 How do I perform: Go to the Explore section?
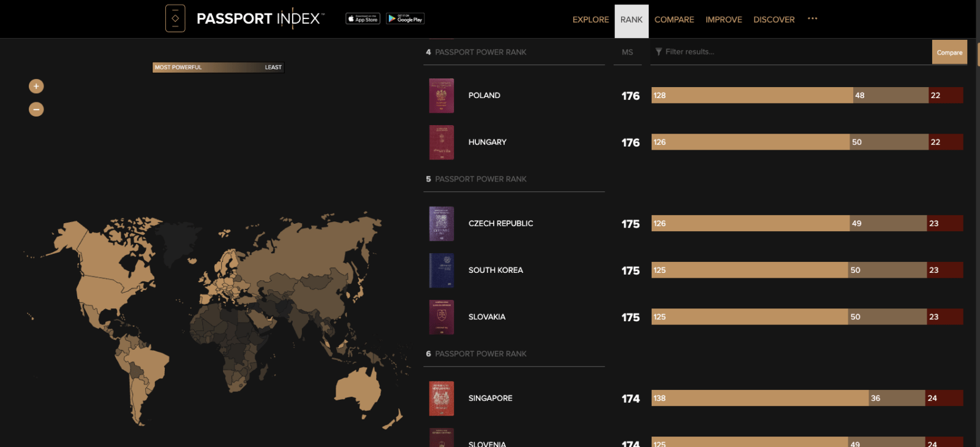point(590,20)
